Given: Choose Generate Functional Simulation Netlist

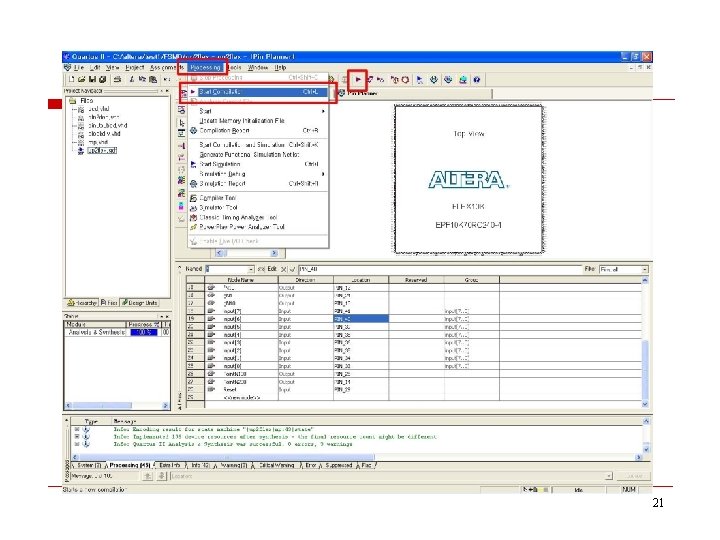Looking at the screenshot, I should click(259, 154).
